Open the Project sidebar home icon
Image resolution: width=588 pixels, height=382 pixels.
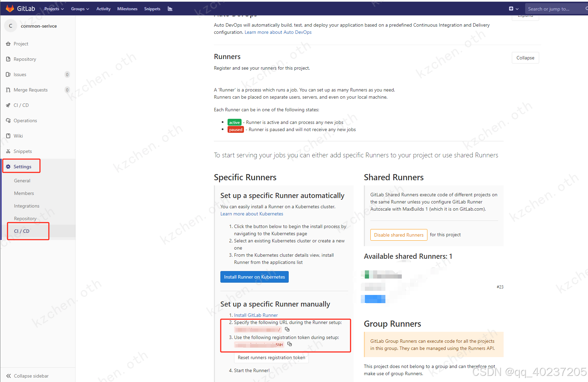[8, 44]
